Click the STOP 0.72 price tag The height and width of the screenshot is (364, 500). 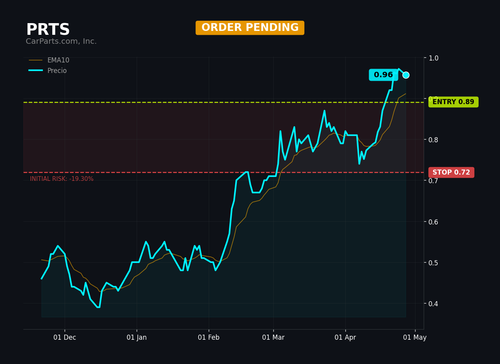451,172
